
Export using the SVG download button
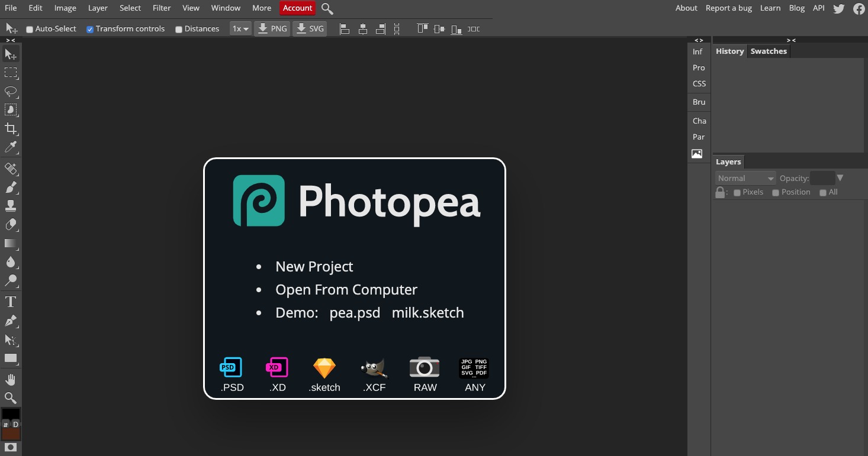(x=310, y=28)
